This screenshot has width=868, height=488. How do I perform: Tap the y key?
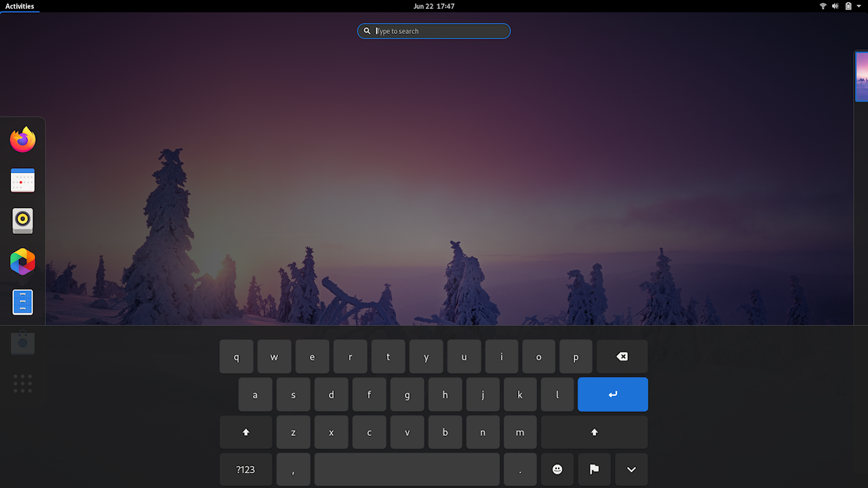(426, 357)
